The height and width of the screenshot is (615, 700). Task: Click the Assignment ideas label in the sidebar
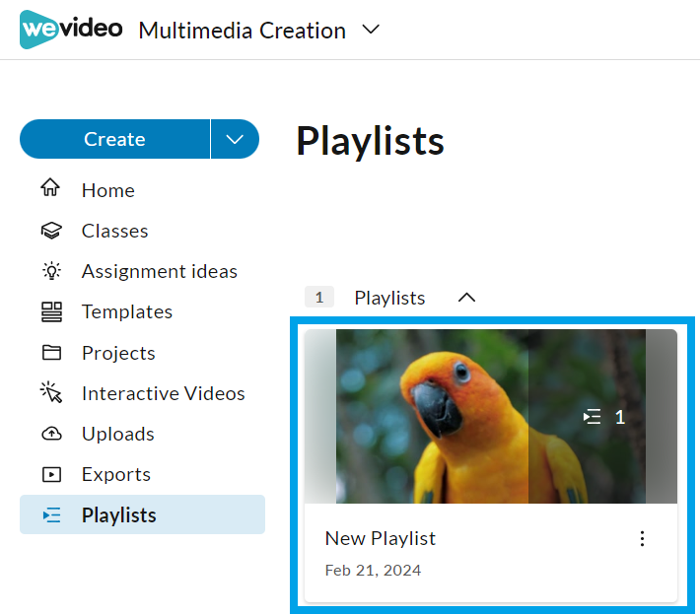(159, 271)
